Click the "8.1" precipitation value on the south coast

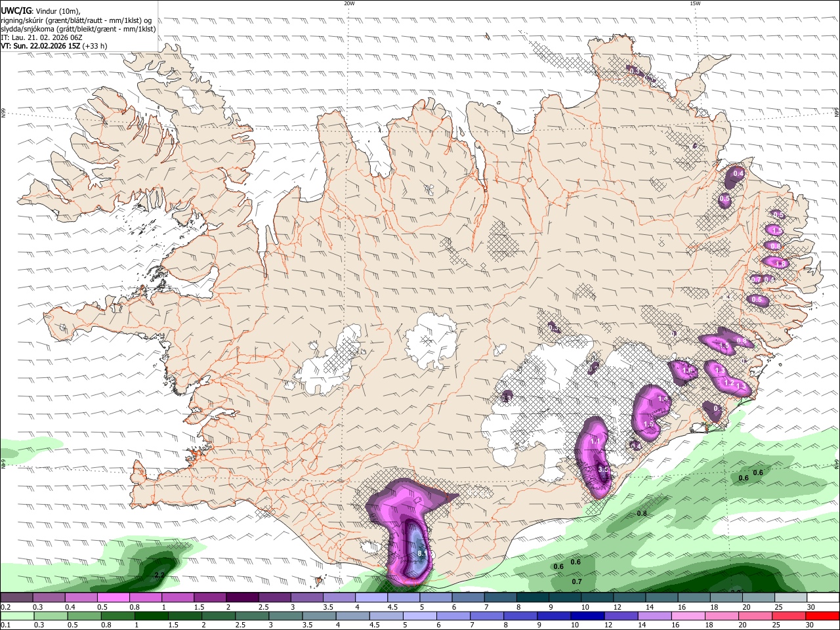coord(423,554)
